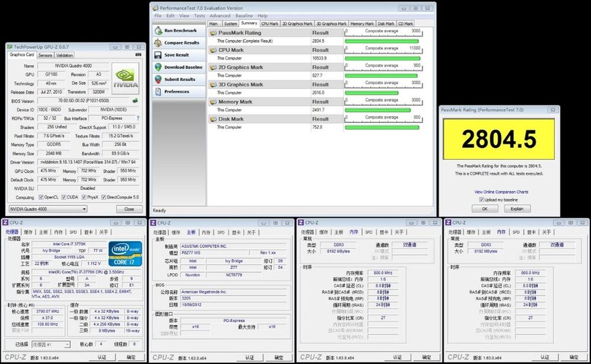591x364 pixels.
Task: Open the Baseline menu in PerformanceTest
Action: click(x=244, y=16)
